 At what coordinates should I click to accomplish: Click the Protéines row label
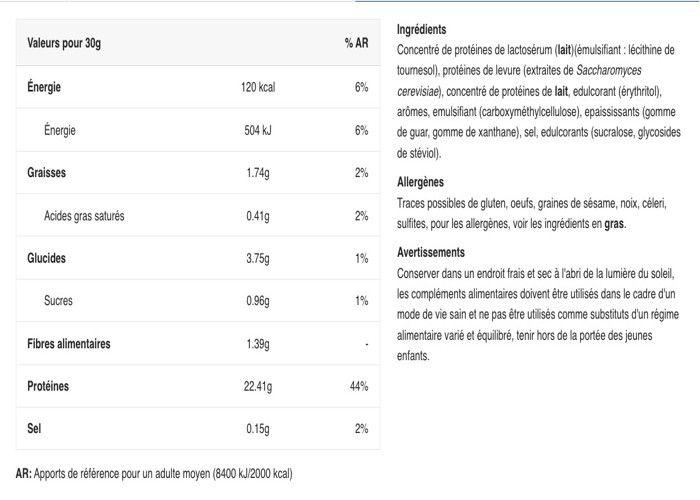coord(48,386)
